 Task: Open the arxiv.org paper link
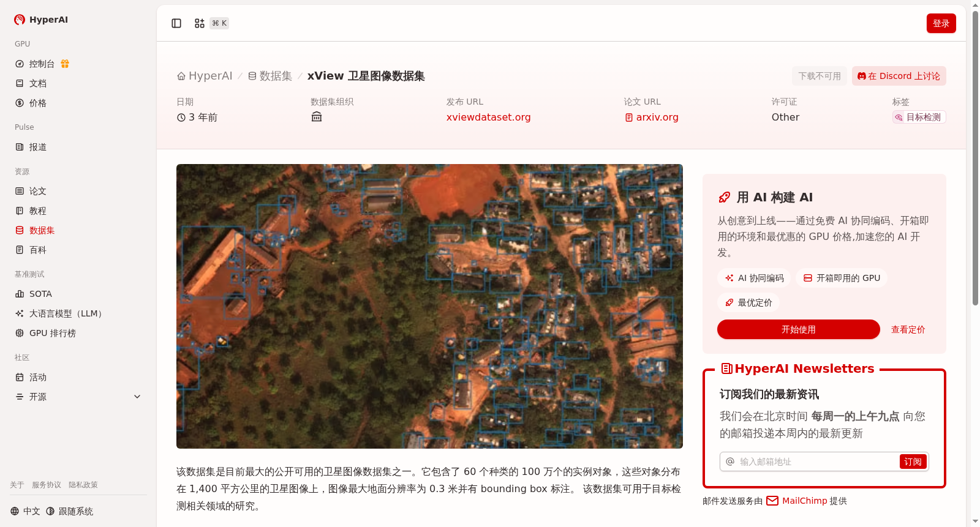(652, 117)
